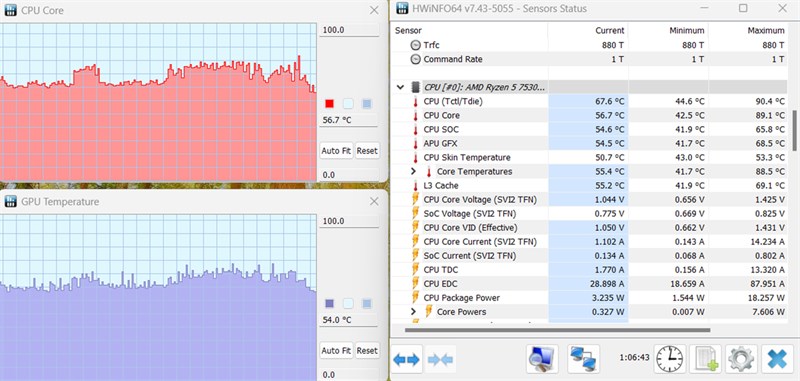Click the horizontal scrollbar below sensor list
Image resolution: width=800 pixels, height=381 pixels.
[557, 330]
